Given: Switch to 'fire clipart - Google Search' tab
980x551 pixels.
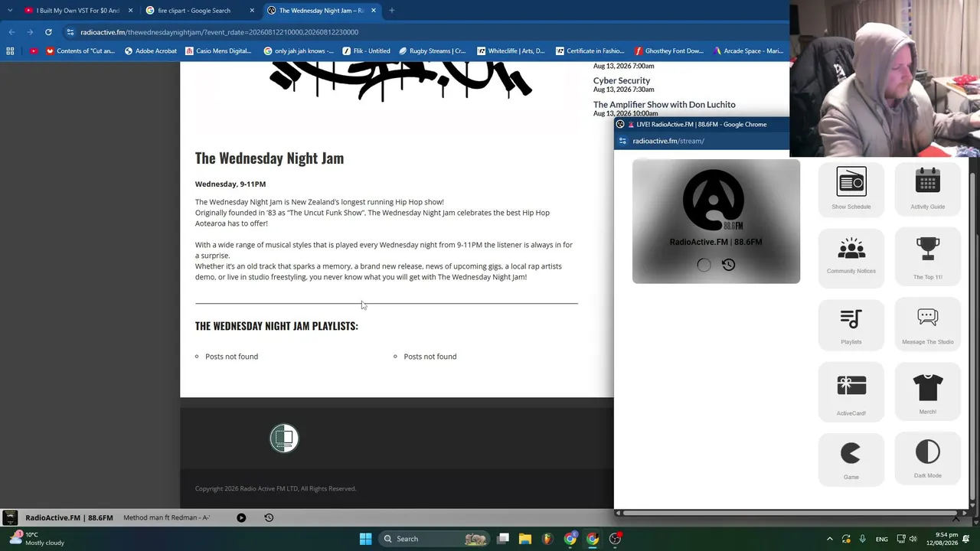Looking at the screenshot, I should 200,11.
